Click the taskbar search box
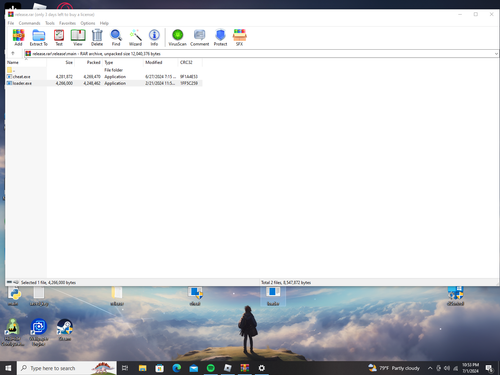This screenshot has height=375, width=500. [x=67, y=368]
